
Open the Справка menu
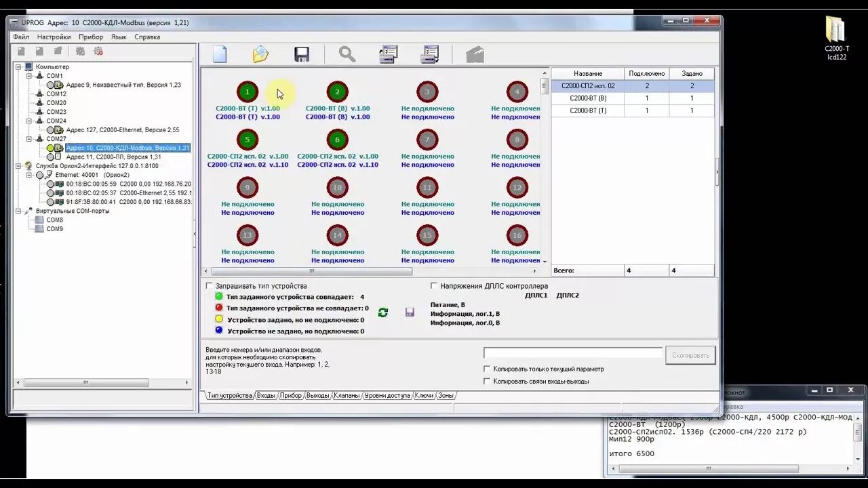pyautogui.click(x=147, y=37)
